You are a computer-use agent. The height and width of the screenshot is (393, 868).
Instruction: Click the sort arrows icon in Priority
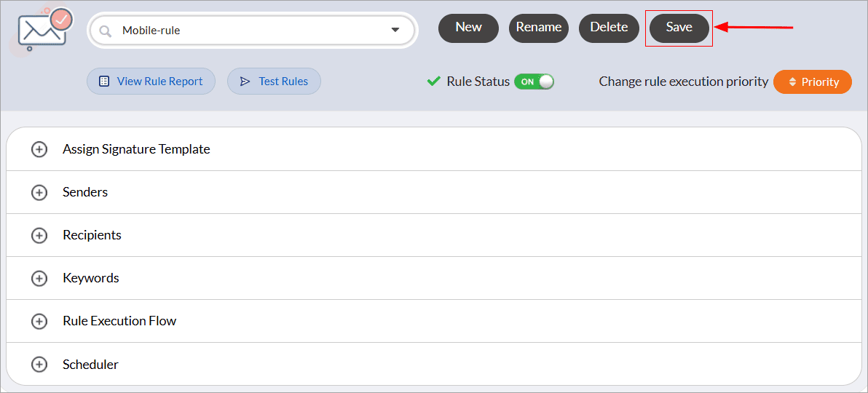[792, 82]
